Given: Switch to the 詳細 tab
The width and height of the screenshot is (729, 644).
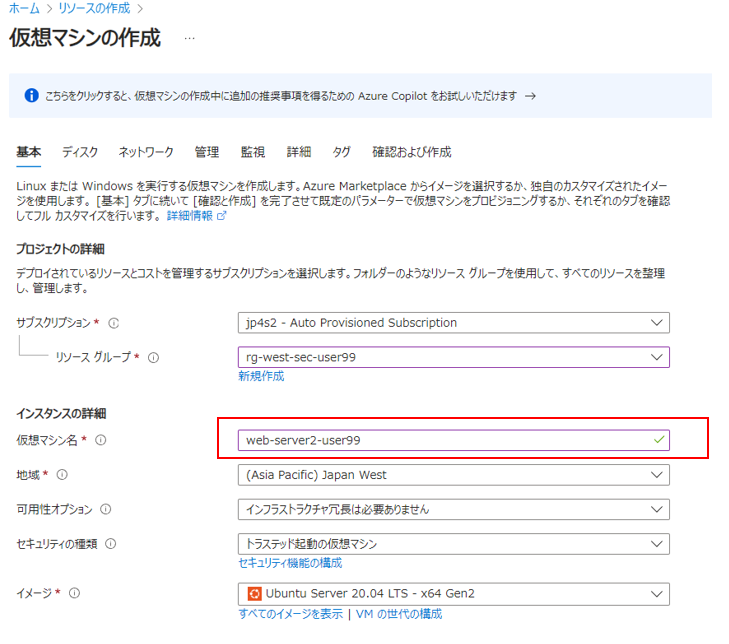Looking at the screenshot, I should tap(299, 152).
